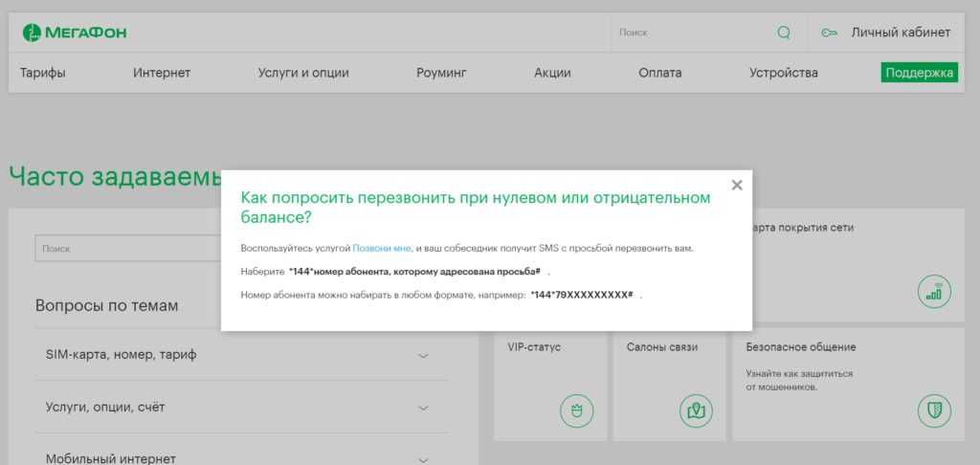Click the key icon beside Личный кабинет
This screenshot has width=980, height=465.
click(x=829, y=33)
